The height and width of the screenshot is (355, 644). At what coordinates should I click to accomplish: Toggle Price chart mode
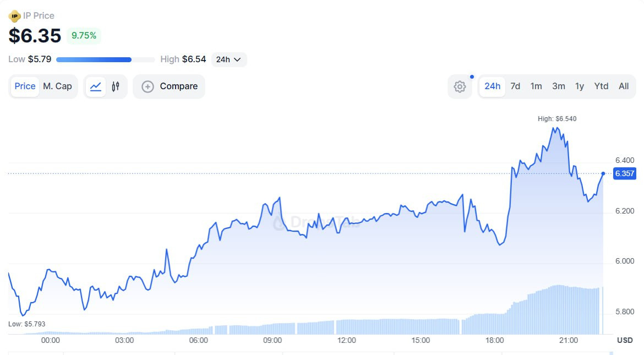(x=25, y=86)
